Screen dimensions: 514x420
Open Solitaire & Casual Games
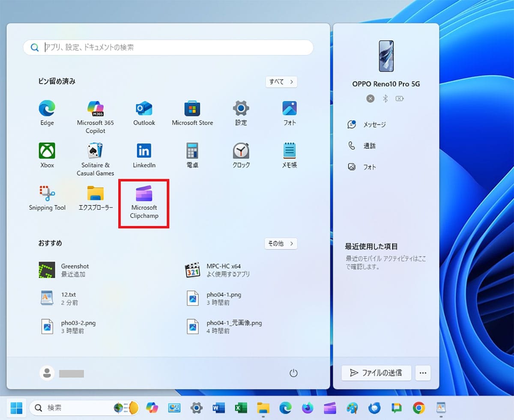tap(96, 160)
